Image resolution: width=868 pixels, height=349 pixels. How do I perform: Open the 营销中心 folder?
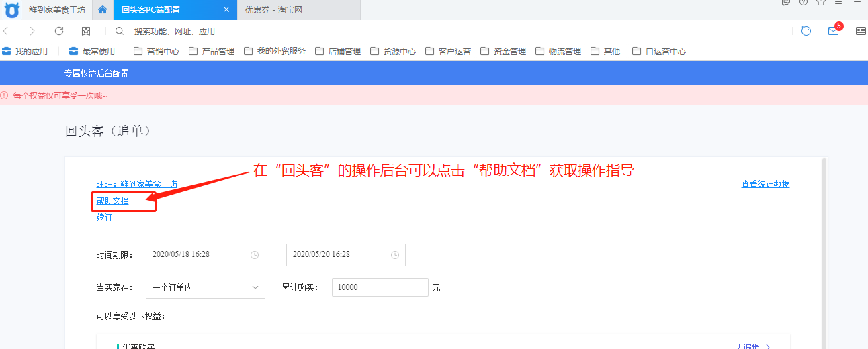pos(157,51)
